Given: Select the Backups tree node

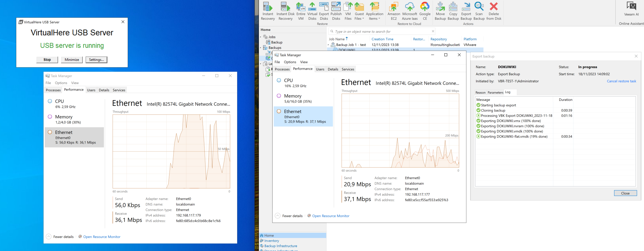Looking at the screenshot, I should click(272, 48).
